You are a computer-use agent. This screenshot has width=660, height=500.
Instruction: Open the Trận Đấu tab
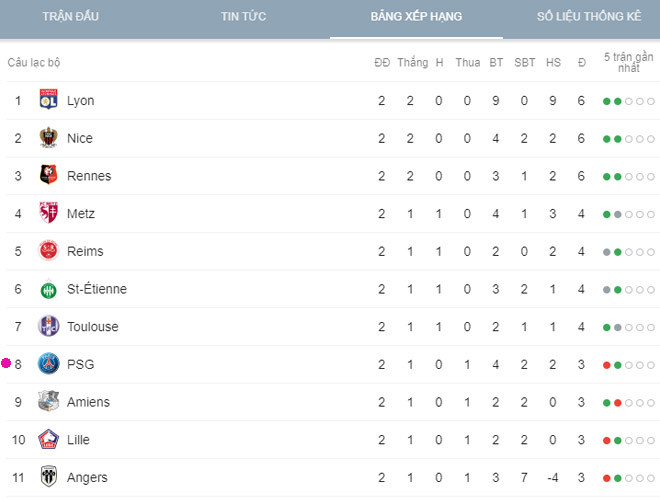click(72, 17)
